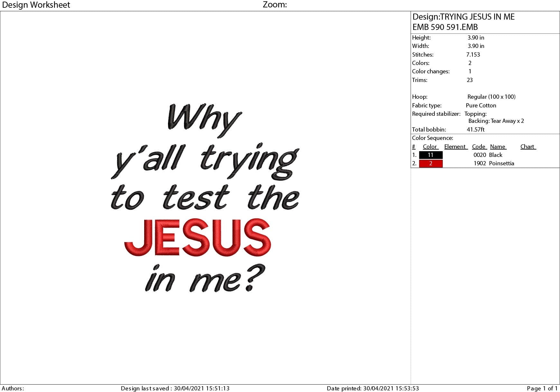Click the embroidered line 'y'all trying'
Viewport: 560px width, 392px height.
205,161
